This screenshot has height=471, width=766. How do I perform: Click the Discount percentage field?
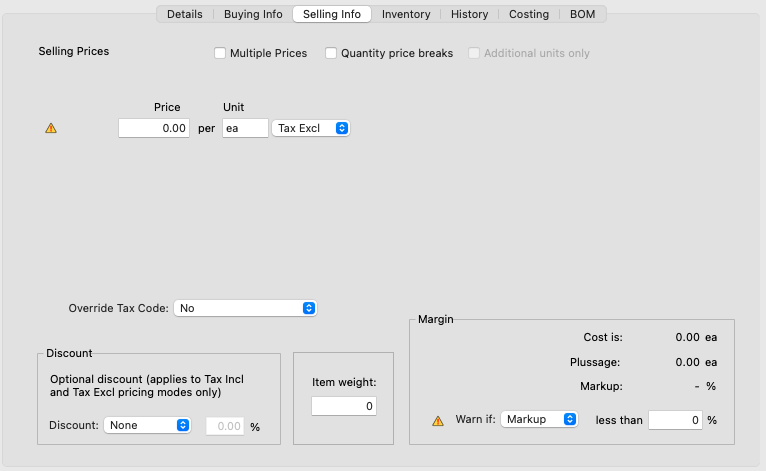(x=225, y=426)
